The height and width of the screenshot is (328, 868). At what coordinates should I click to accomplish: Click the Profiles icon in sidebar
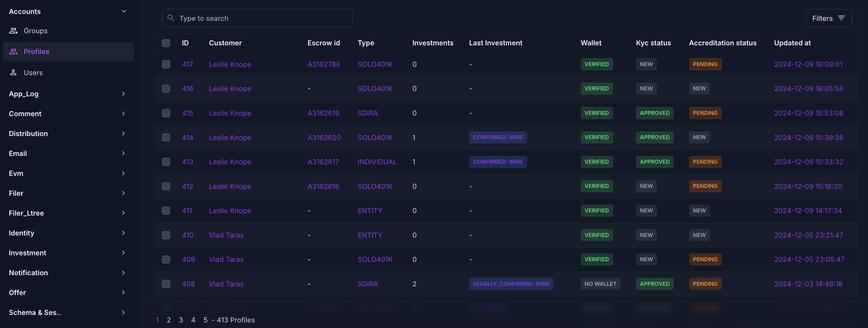[x=13, y=52]
